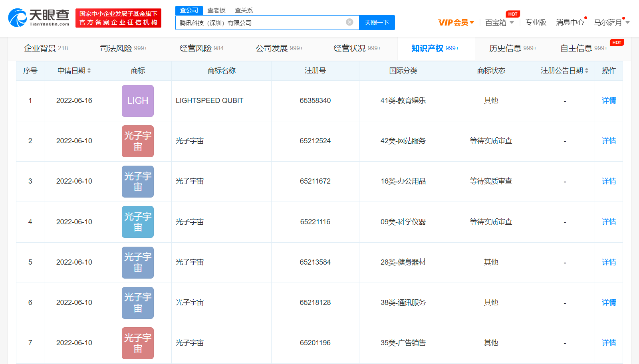This screenshot has width=639, height=364.
Task: Switch to the 经营风险 tab
Action: click(201, 48)
